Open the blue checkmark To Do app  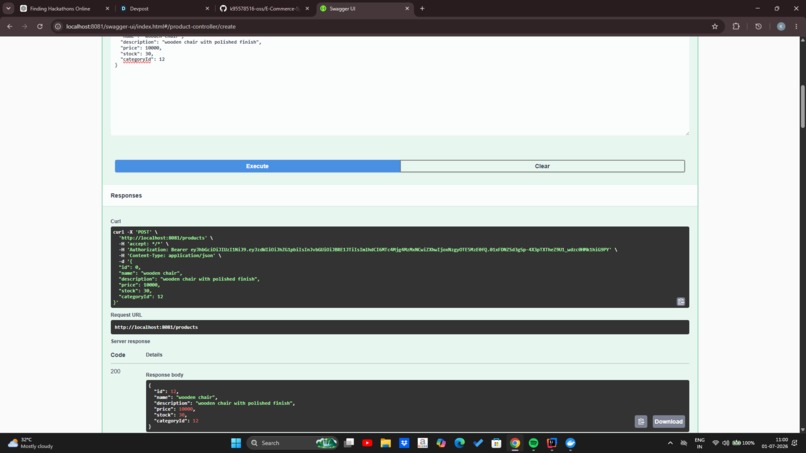[x=478, y=443]
